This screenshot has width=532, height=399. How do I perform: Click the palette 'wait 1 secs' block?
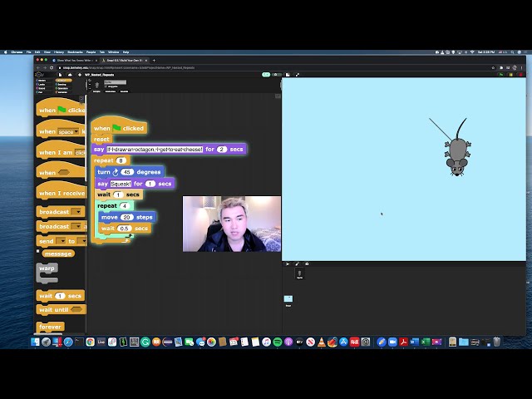(61, 296)
